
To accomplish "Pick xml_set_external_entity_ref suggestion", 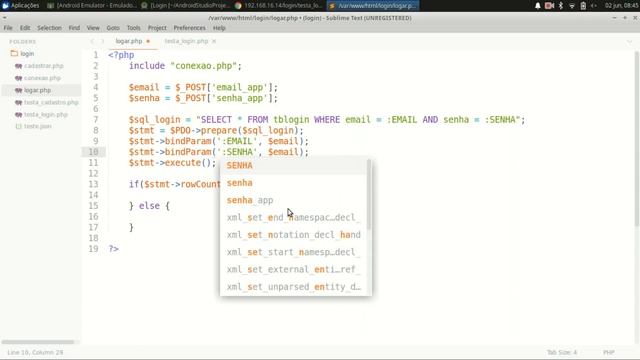I will [293, 269].
